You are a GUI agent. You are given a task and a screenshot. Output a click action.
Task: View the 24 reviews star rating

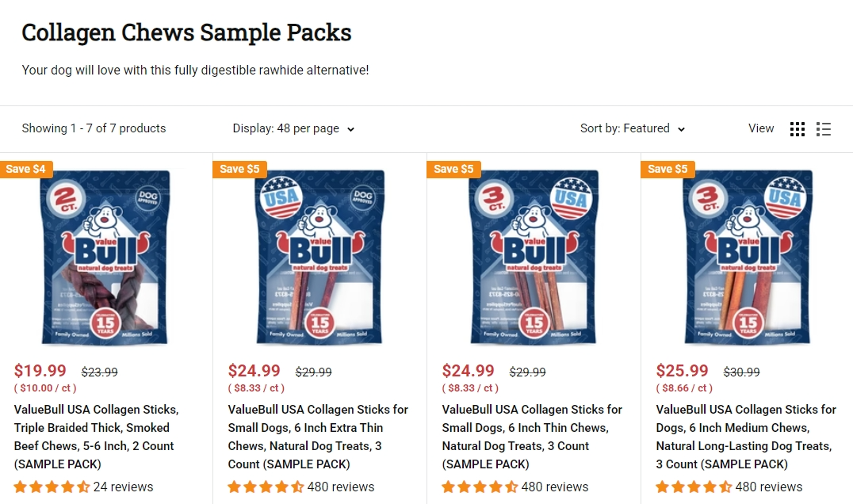click(x=52, y=487)
